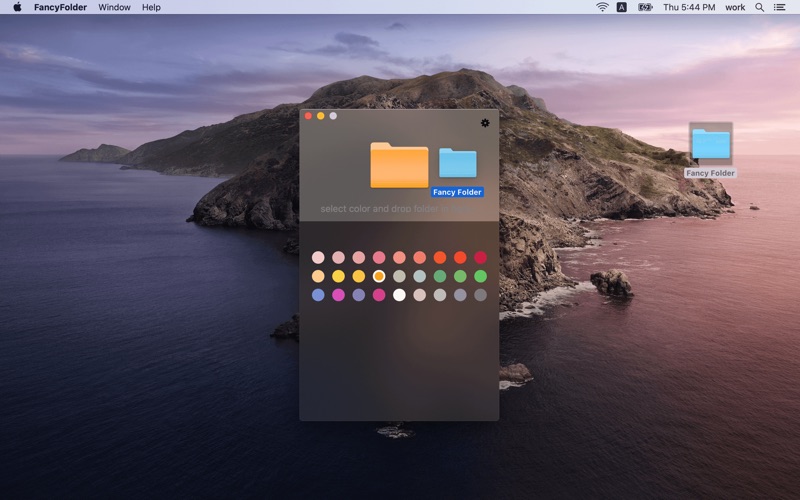Open the Wi-Fi status menu
800x500 pixels.
602,7
